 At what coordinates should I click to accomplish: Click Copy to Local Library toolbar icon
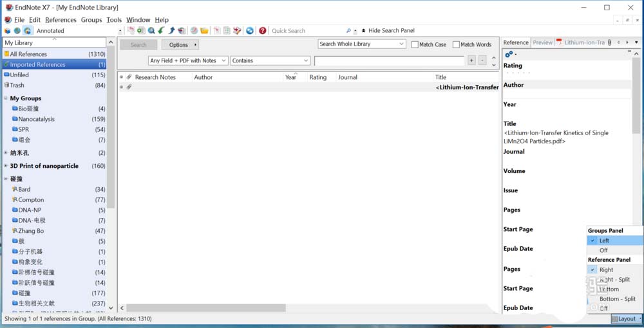(x=131, y=31)
